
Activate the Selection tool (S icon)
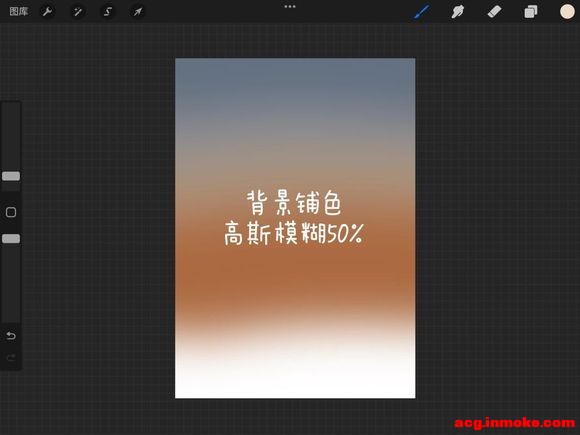click(108, 12)
